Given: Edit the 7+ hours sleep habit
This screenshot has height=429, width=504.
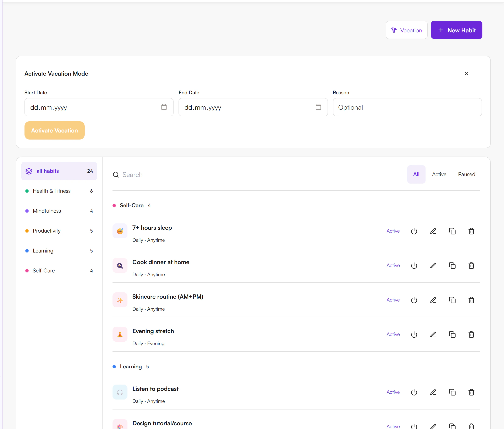Looking at the screenshot, I should tap(433, 231).
